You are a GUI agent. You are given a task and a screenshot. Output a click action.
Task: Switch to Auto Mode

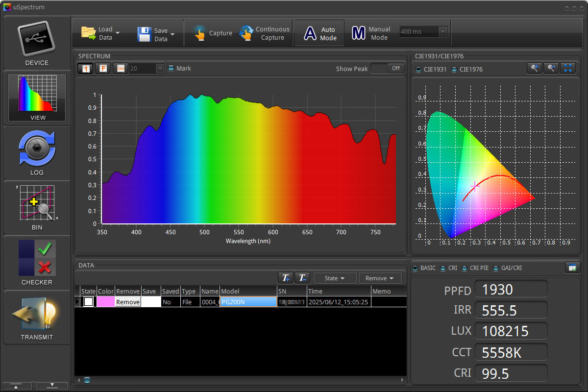320,33
